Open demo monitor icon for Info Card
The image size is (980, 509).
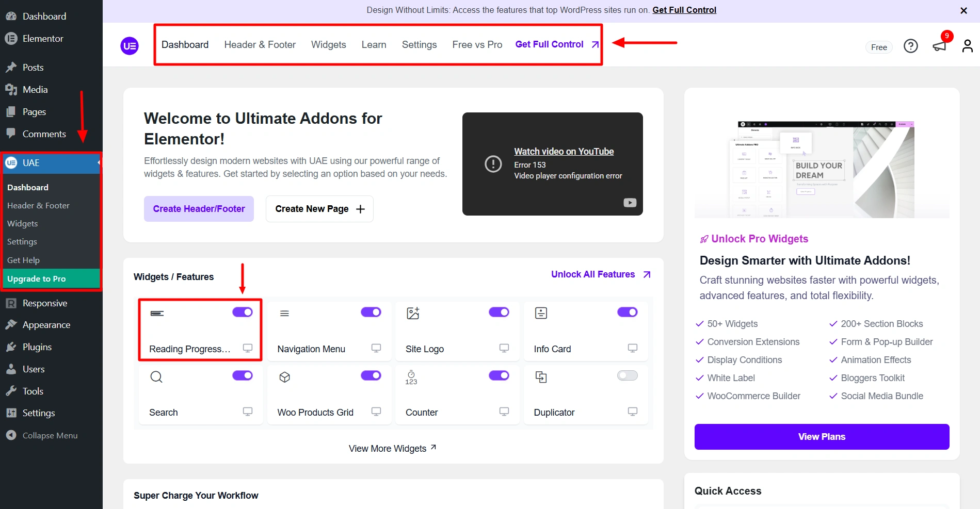tap(633, 348)
